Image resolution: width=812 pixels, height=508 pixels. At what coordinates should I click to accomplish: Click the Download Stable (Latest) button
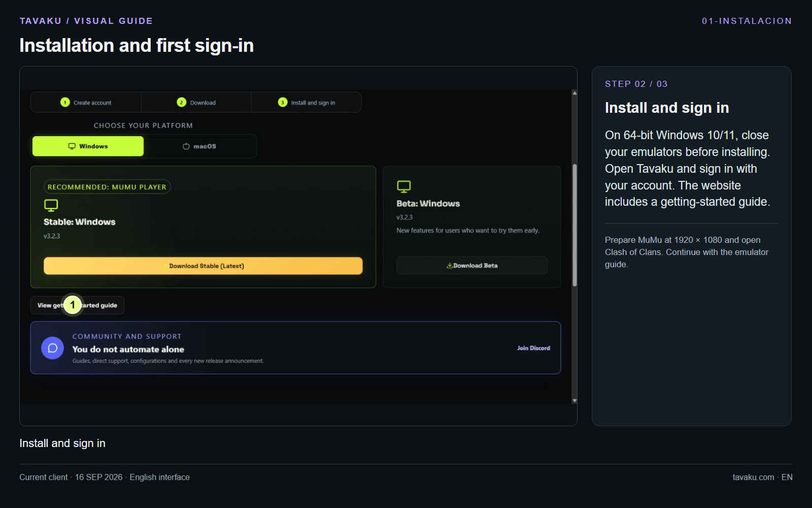click(x=203, y=266)
